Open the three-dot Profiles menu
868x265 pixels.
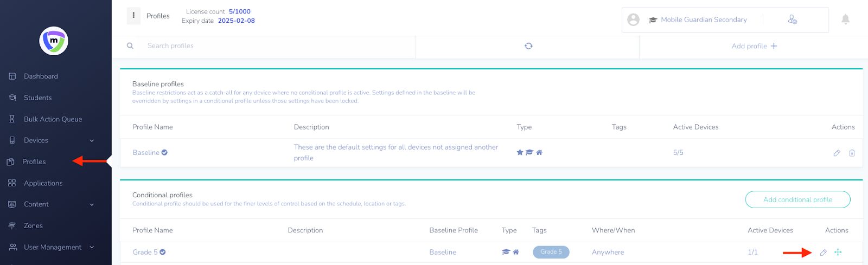click(x=133, y=16)
